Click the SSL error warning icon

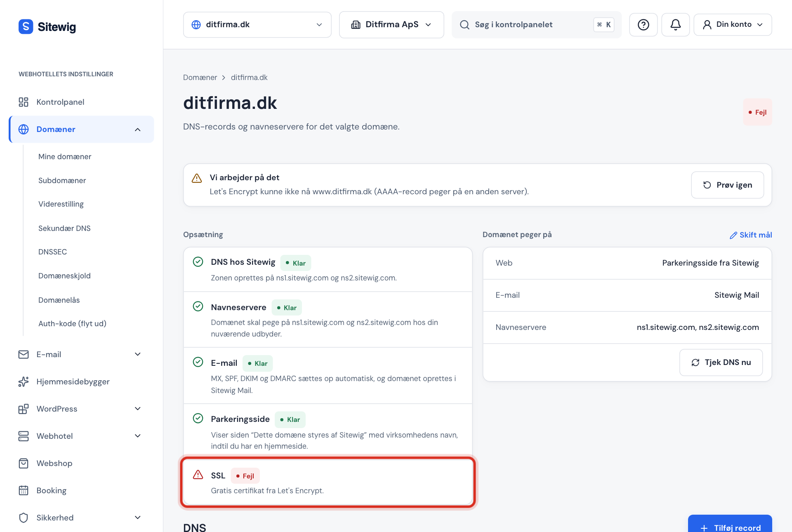tap(198, 475)
